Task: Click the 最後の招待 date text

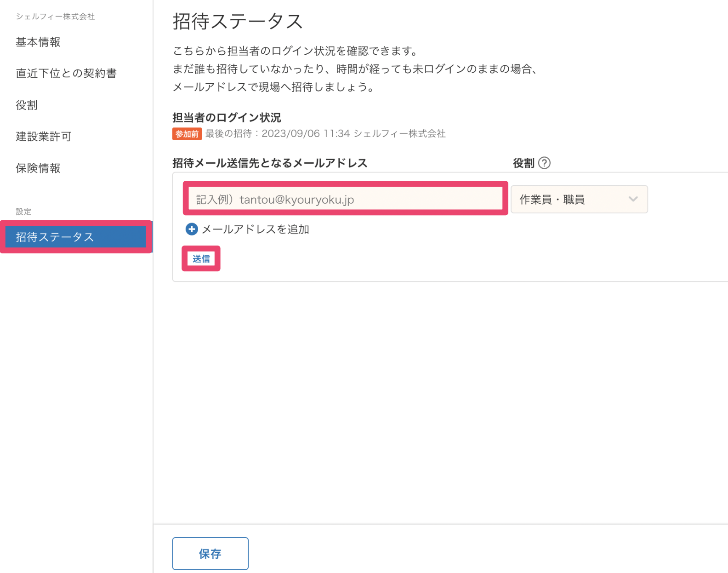Action: 325,134
